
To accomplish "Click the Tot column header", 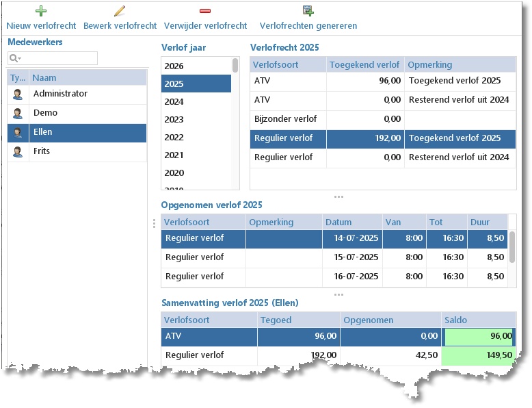I will pos(447,222).
